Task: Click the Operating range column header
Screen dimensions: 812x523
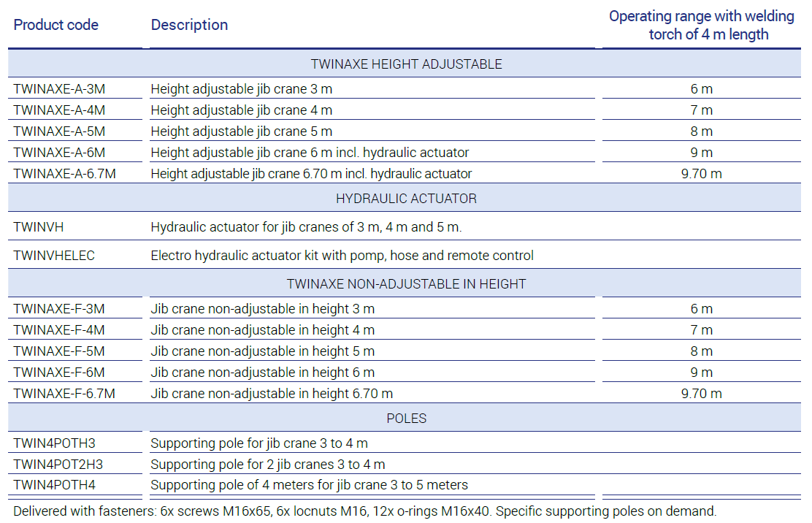Action: (701, 26)
